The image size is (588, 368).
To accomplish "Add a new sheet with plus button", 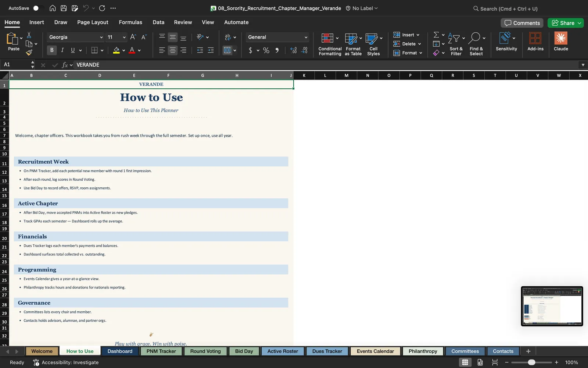I will 528,351.
